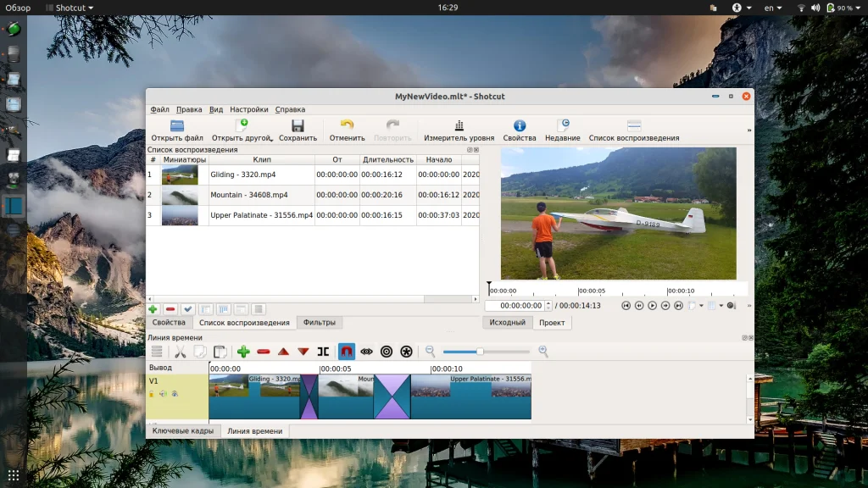Screen dimensions: 868x488
Task: Select Mountain - 34608.mp4 in playlist
Action: [248, 195]
